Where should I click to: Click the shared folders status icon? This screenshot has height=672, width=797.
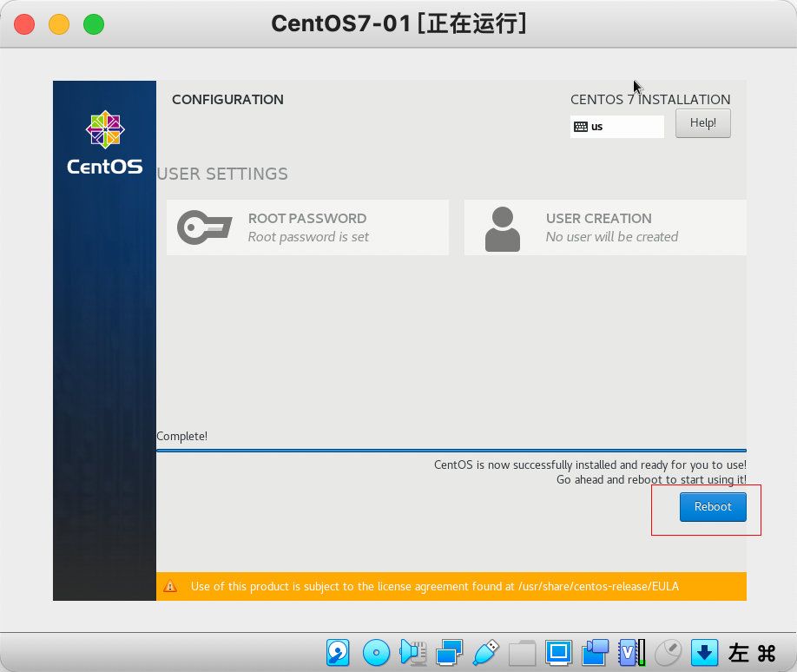click(x=523, y=652)
